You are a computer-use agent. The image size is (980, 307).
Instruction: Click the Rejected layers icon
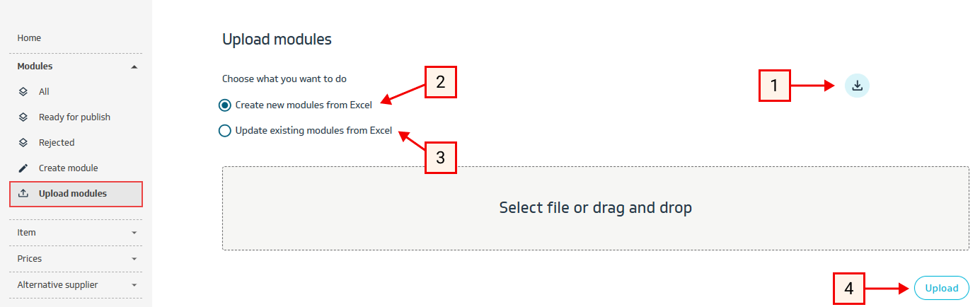pyautogui.click(x=23, y=143)
